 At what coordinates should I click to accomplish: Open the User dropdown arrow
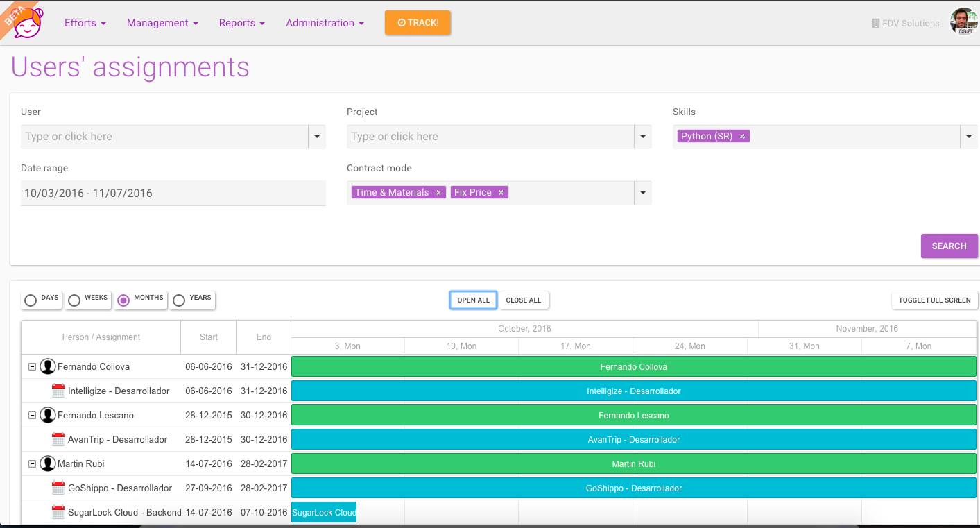click(317, 137)
